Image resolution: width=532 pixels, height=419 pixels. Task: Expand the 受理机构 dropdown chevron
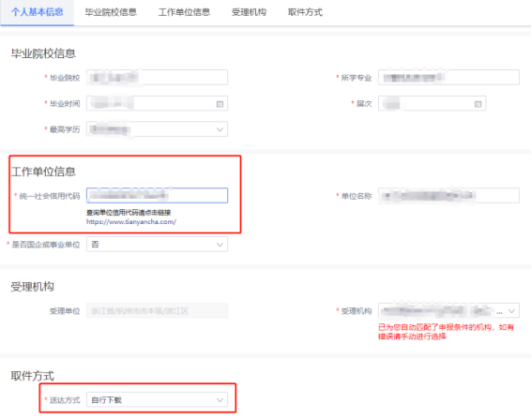(x=511, y=311)
